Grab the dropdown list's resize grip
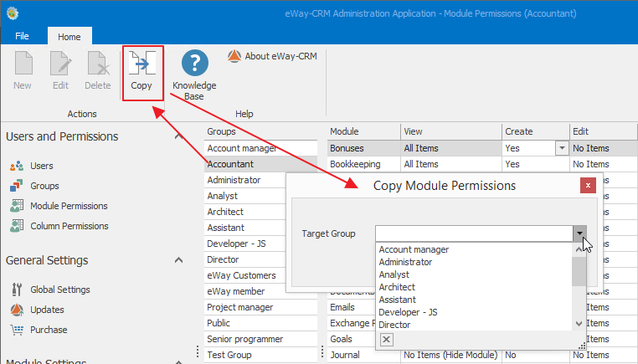 [582, 346]
